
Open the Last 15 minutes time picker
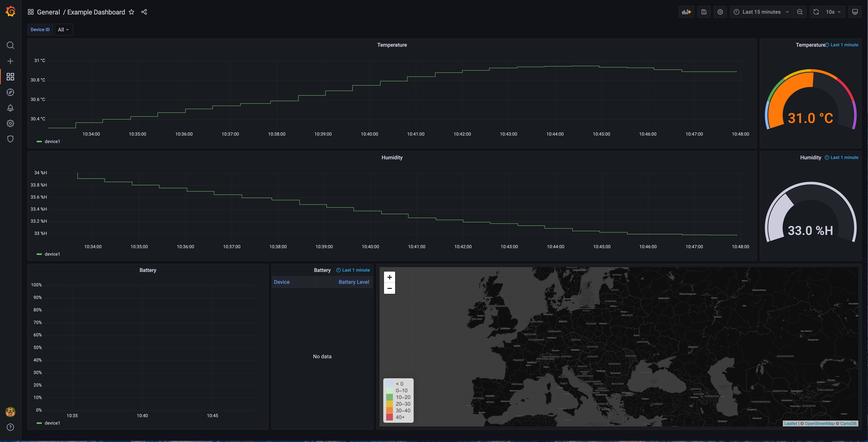[x=761, y=12]
